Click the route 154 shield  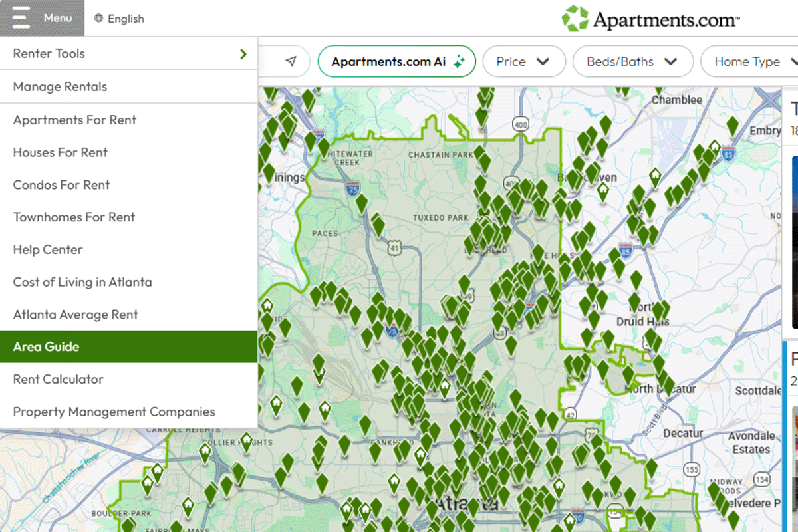tap(763, 479)
